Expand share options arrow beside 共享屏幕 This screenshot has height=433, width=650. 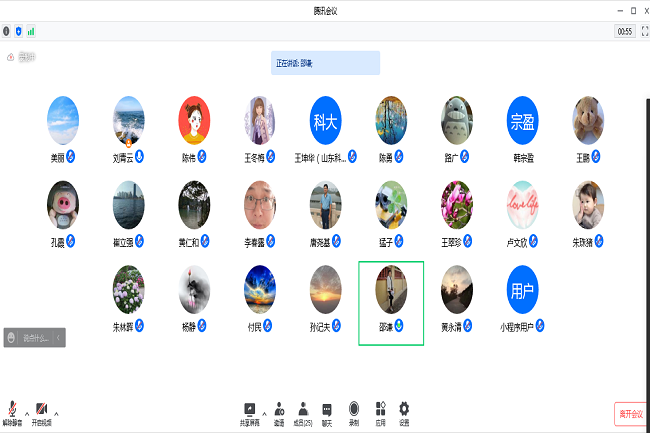pyautogui.click(x=264, y=412)
